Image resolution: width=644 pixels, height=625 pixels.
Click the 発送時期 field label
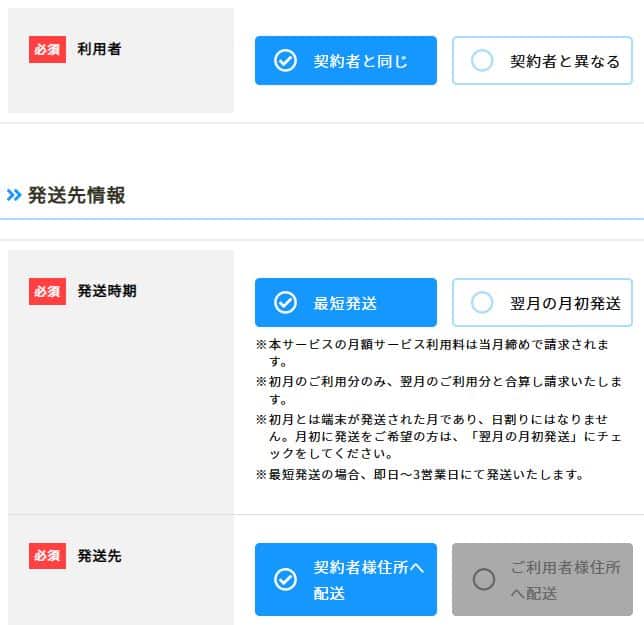[107, 291]
